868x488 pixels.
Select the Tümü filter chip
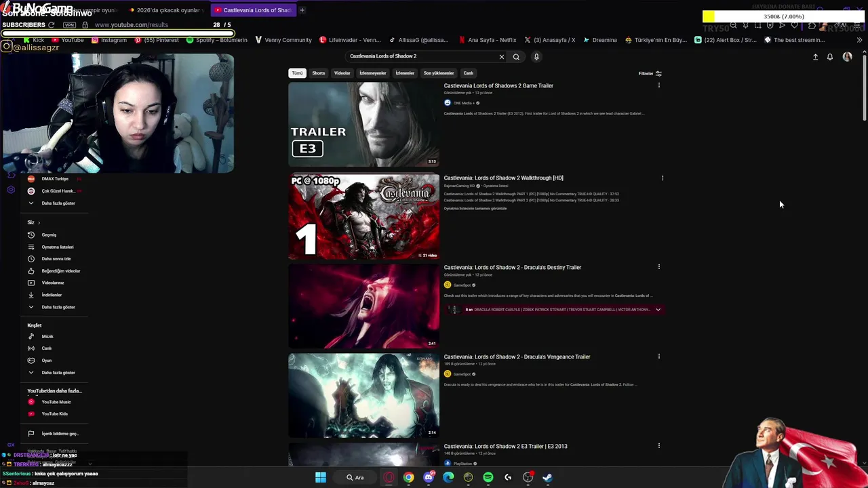(x=297, y=73)
